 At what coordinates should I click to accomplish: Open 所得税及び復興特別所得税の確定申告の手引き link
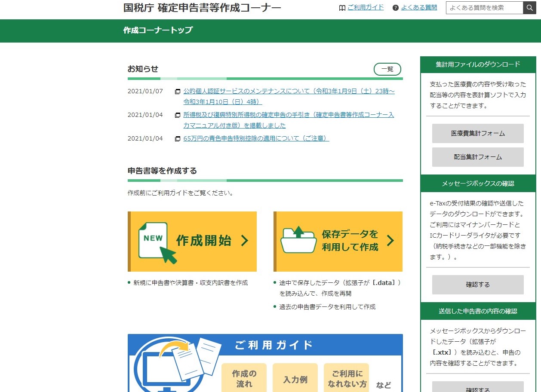(289, 120)
